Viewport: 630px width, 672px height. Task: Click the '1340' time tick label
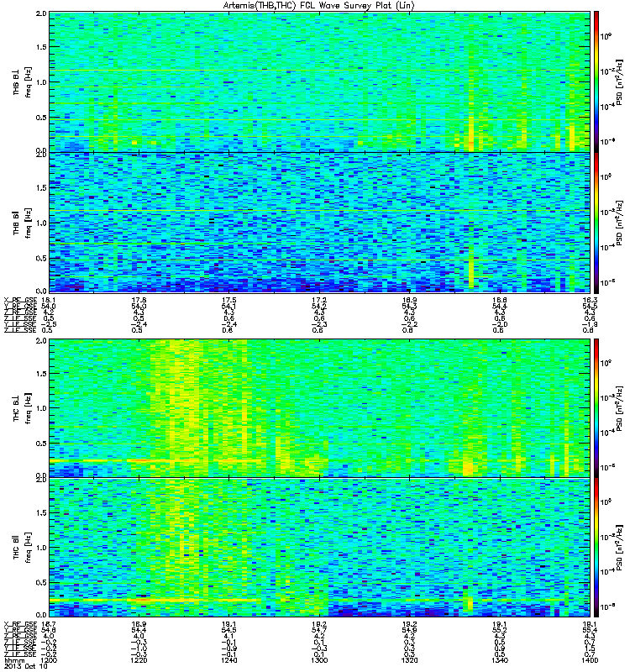tap(499, 660)
